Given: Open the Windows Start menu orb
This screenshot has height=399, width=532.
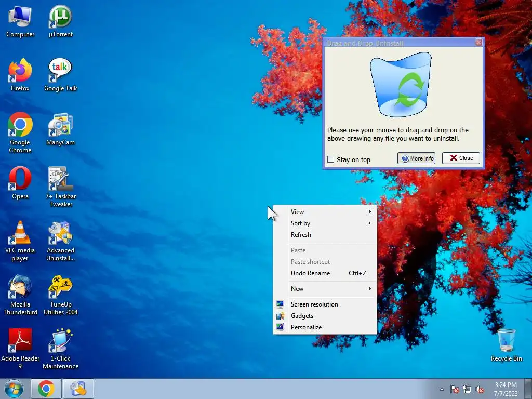Looking at the screenshot, I should 14,389.
